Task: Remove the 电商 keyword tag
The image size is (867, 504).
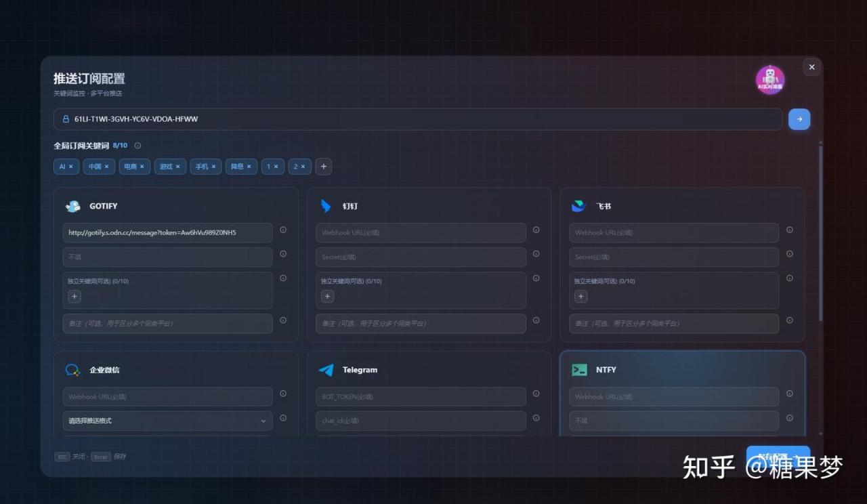Action: (x=142, y=167)
